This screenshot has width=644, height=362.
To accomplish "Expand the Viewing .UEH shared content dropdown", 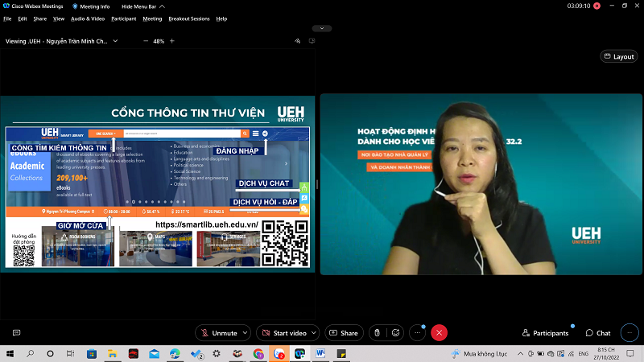I will coord(115,41).
